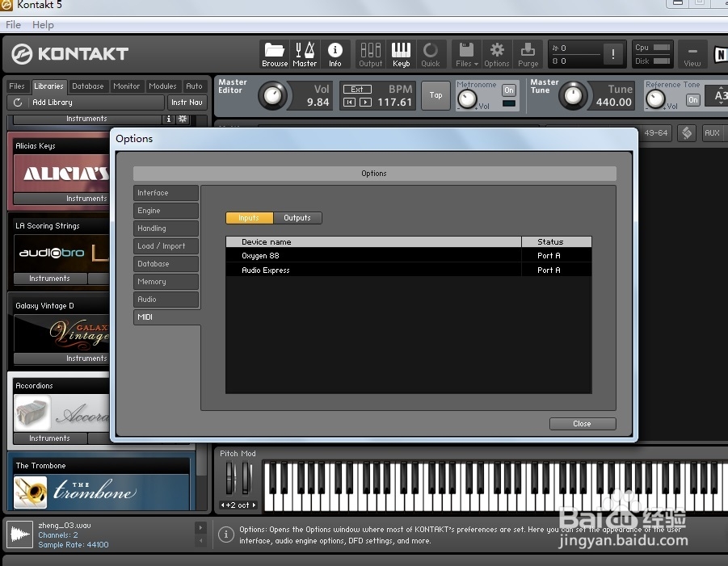Image resolution: width=728 pixels, height=566 pixels.
Task: Click the 49-64 rack page button
Action: coord(655,132)
